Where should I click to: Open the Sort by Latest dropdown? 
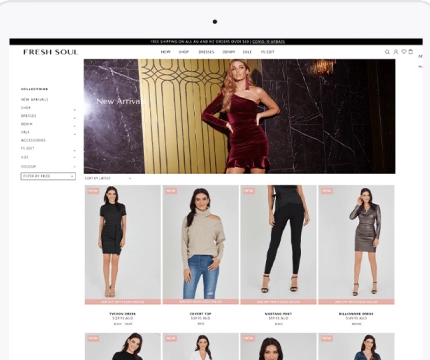(x=108, y=179)
